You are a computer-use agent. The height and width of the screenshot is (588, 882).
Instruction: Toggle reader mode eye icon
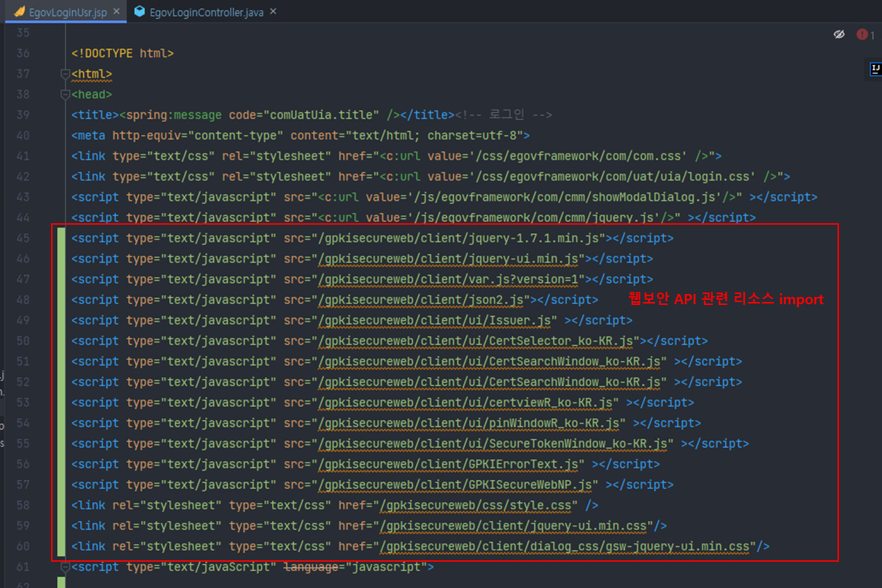point(839,34)
